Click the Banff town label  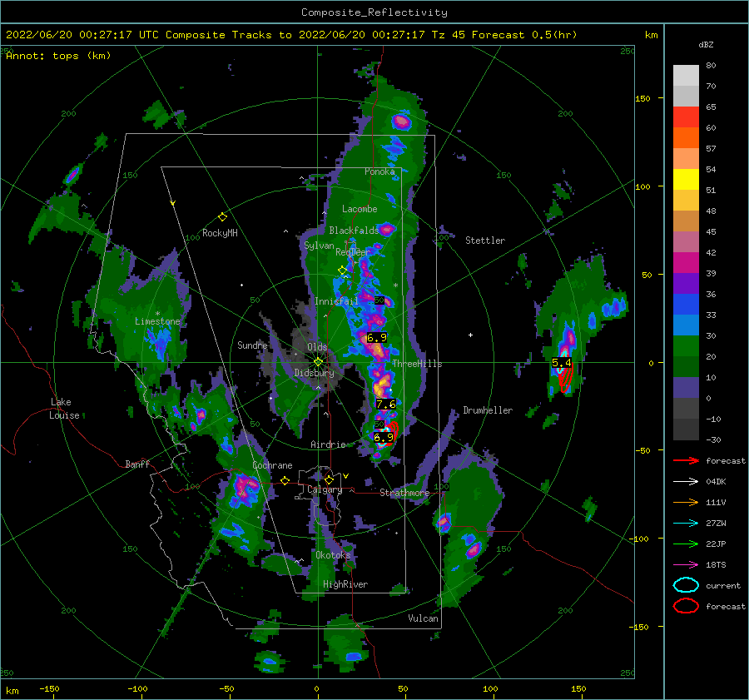(x=137, y=464)
